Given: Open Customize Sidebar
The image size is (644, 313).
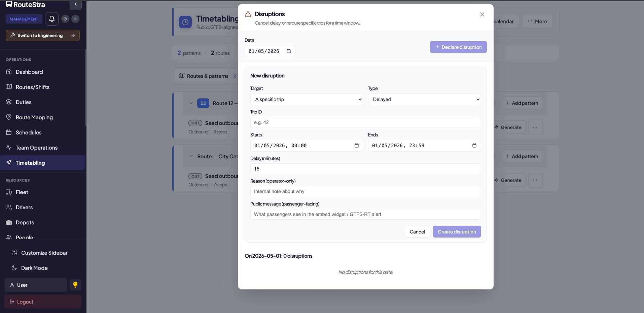Looking at the screenshot, I should point(43,253).
